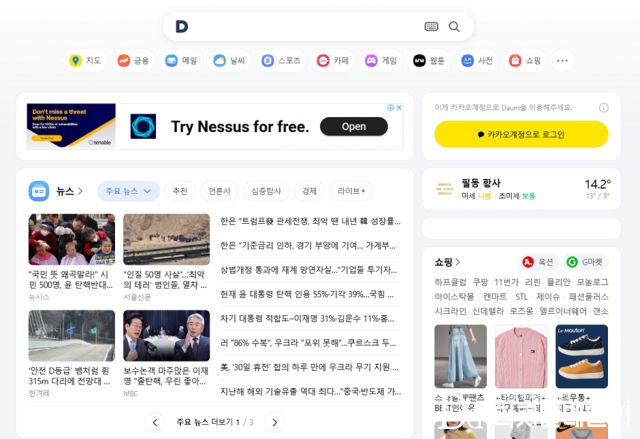Viewport: 640px width, 439px height.
Task: Open the 날씨 (Weather) service shortcut
Action: coord(229,61)
